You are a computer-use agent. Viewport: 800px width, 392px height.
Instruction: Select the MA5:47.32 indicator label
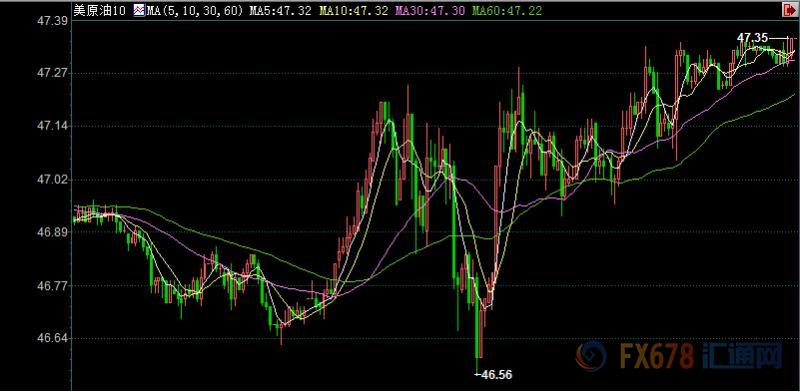point(280,10)
